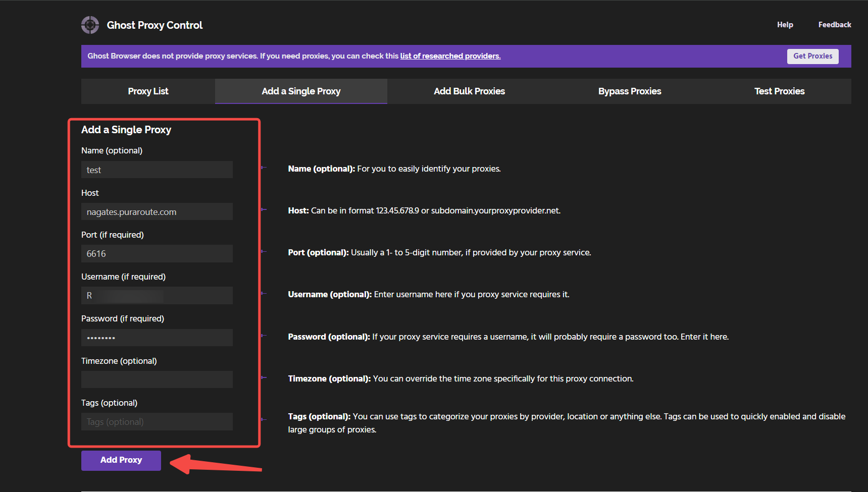
Task: Focus the Username input field
Action: [x=157, y=296]
